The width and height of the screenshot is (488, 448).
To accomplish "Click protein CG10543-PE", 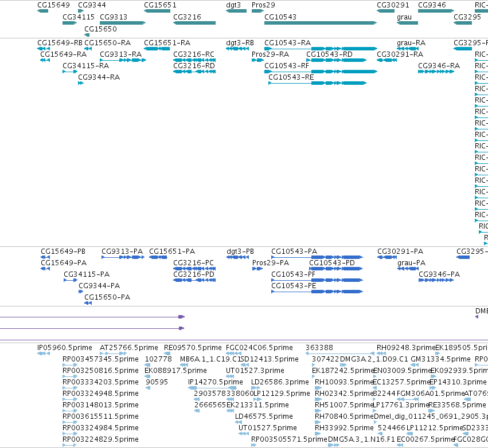I will click(x=317, y=292).
